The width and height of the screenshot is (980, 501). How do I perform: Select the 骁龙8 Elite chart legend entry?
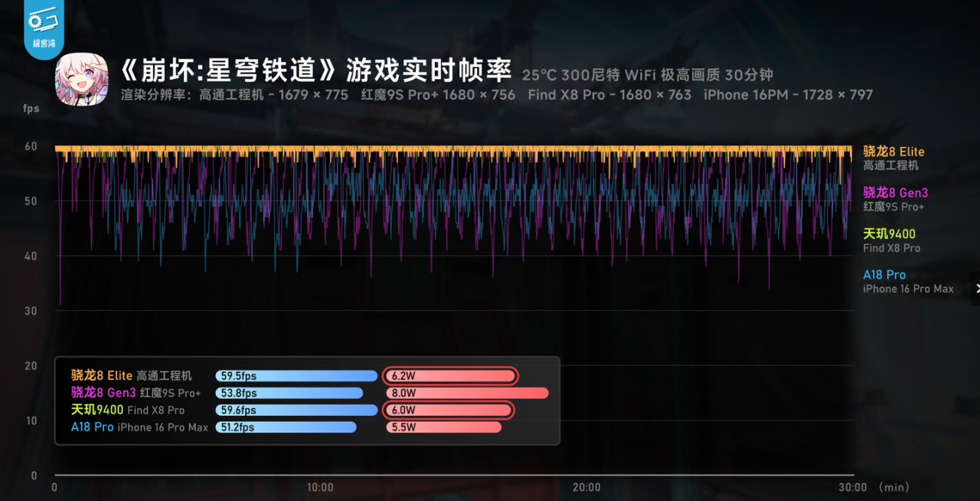point(893,158)
